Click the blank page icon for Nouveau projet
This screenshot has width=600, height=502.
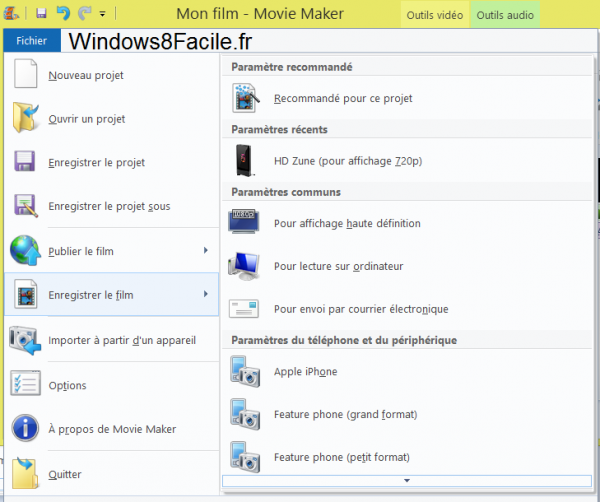click(x=25, y=73)
